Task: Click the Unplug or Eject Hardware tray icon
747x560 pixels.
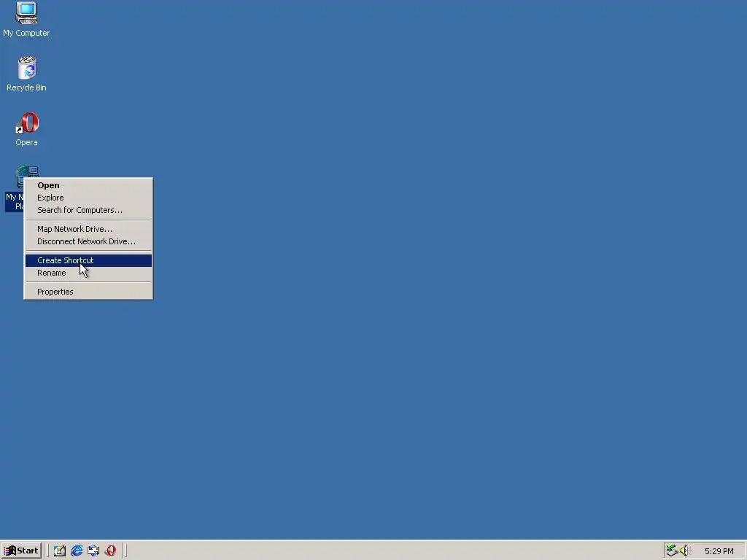Action: pyautogui.click(x=672, y=551)
